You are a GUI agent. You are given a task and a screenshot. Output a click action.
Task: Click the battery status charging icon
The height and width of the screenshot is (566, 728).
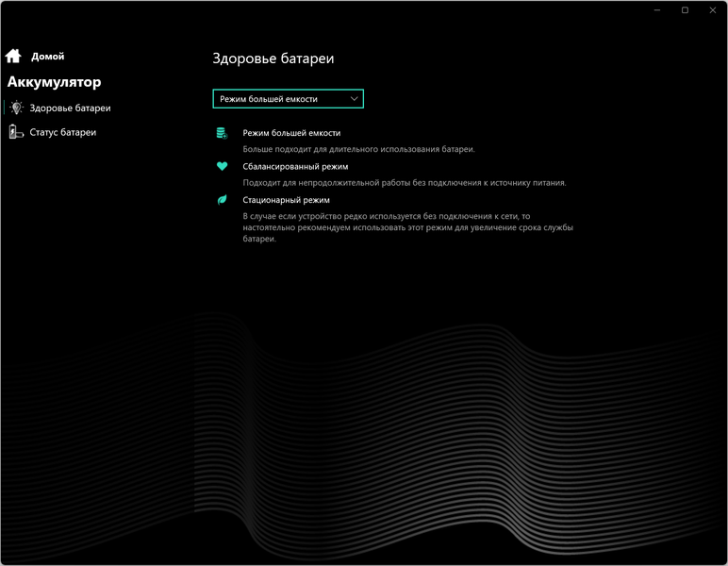[16, 132]
